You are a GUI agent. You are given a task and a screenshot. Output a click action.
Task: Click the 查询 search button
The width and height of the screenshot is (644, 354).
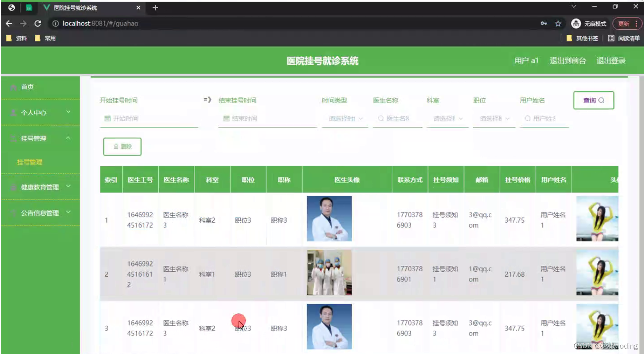(x=593, y=100)
